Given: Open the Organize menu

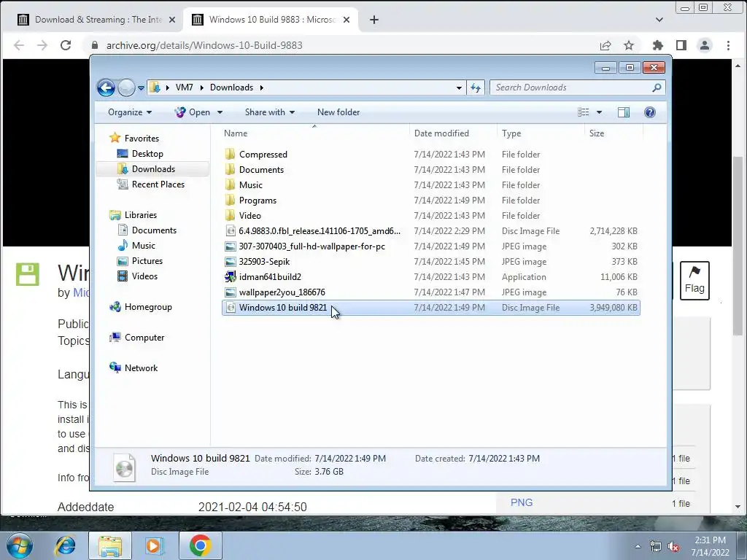Looking at the screenshot, I should point(130,112).
